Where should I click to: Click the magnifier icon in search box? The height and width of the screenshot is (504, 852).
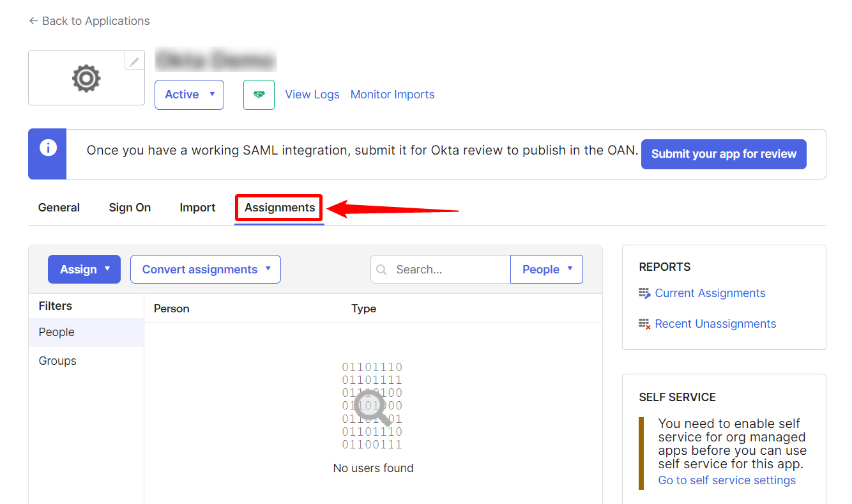382,270
